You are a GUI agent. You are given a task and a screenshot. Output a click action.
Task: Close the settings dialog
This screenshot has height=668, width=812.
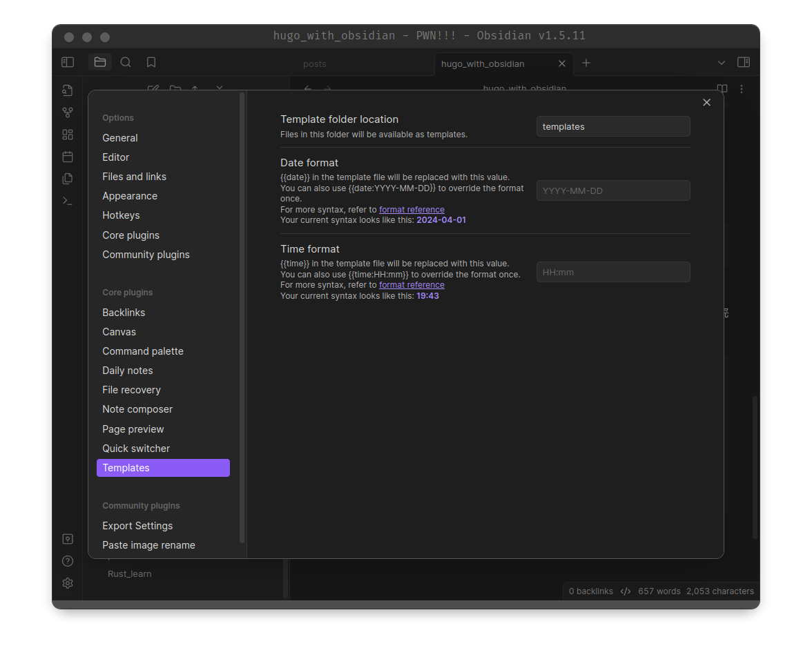pyautogui.click(x=706, y=102)
